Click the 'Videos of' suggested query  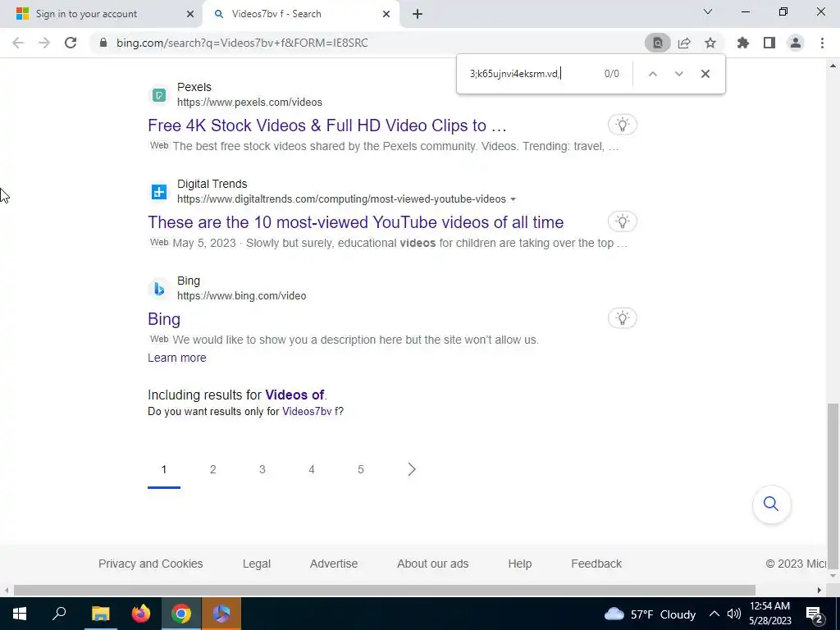294,395
